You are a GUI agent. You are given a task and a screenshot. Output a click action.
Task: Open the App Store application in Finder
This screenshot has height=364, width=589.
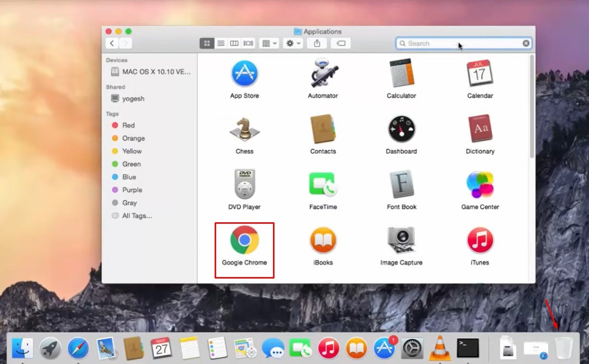tap(244, 74)
